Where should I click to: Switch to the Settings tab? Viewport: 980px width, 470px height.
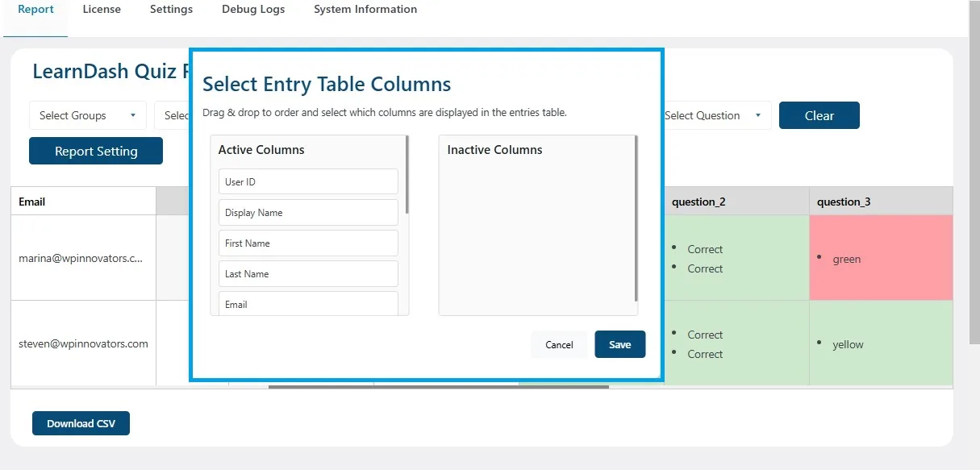171,9
